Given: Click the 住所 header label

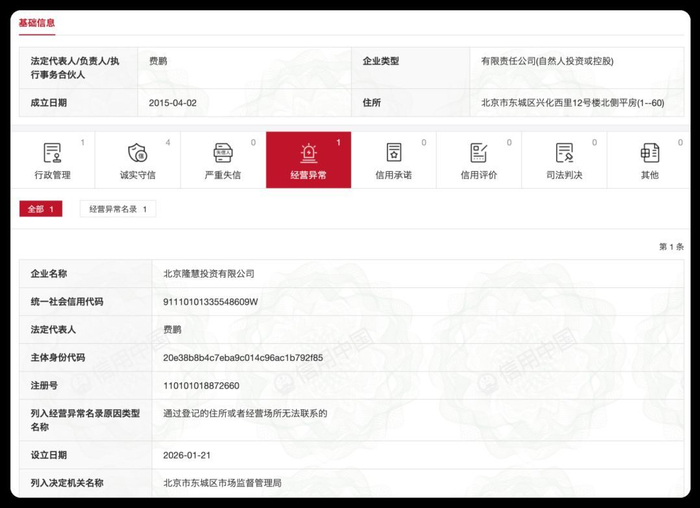Looking at the screenshot, I should coord(371,103).
